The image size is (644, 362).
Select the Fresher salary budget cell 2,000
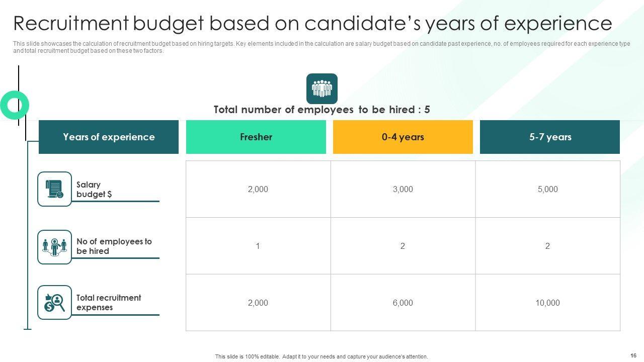click(258, 189)
